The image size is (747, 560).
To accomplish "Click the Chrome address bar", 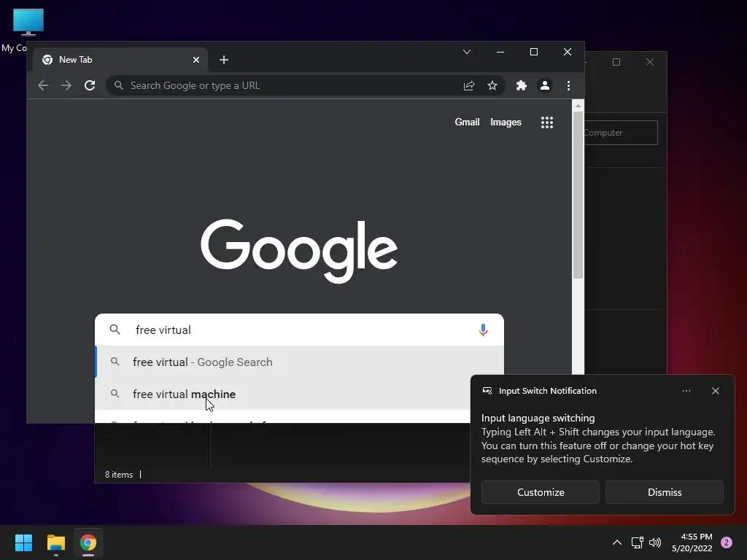I will [305, 85].
